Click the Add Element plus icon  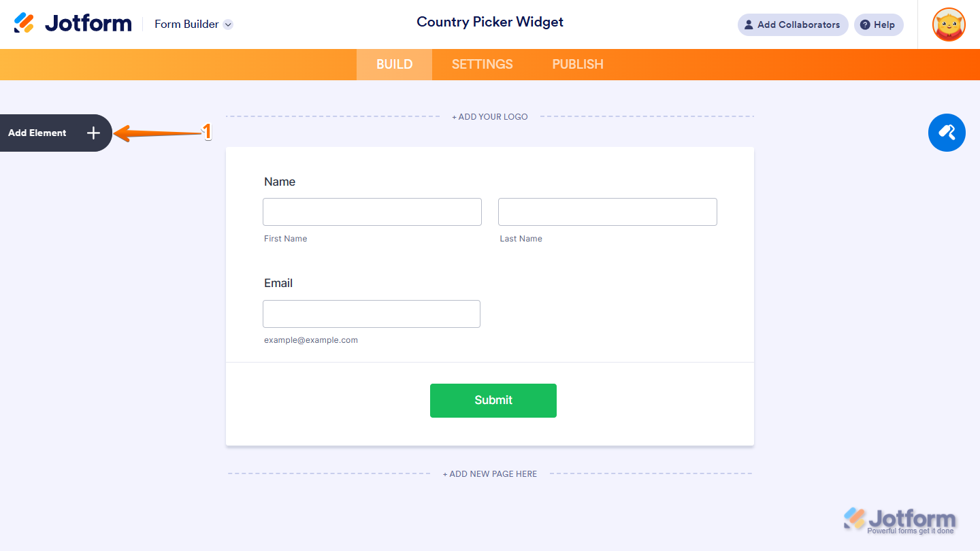tap(93, 133)
